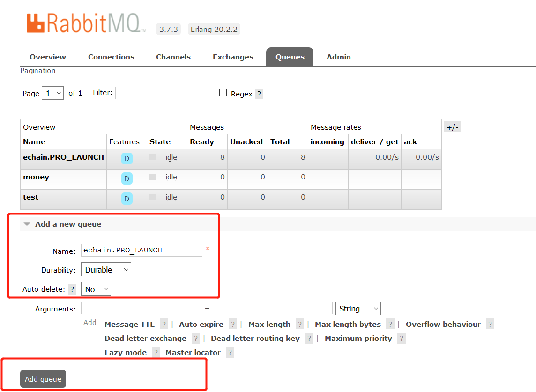The height and width of the screenshot is (392, 536).
Task: Toggle table columns with +/- button
Action: click(453, 127)
